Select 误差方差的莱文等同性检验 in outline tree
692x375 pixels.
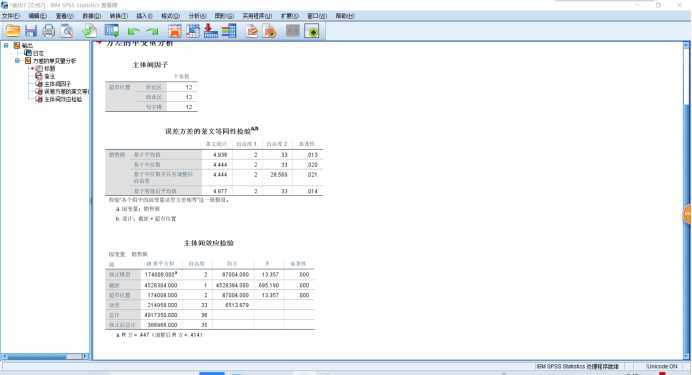click(x=66, y=92)
